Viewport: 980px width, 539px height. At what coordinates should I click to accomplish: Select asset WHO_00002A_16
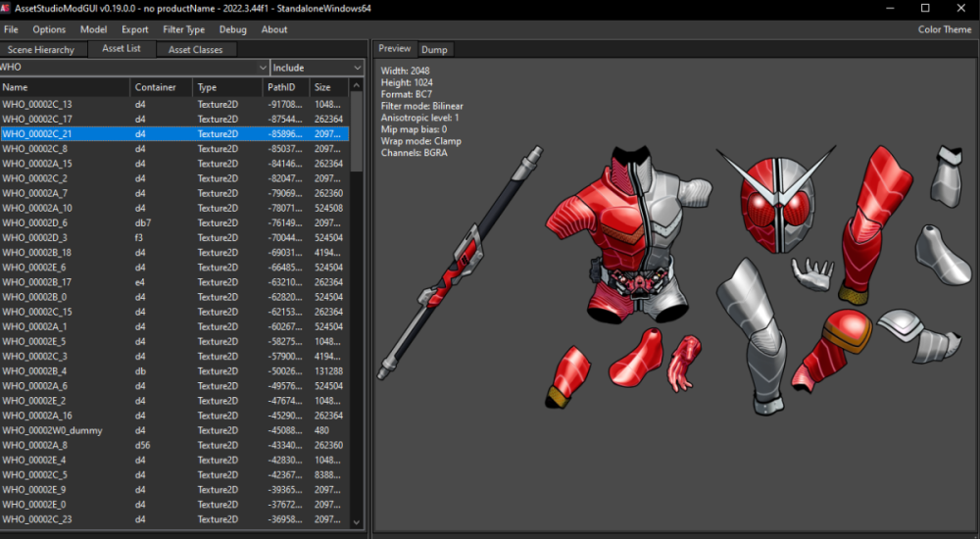tap(174, 416)
